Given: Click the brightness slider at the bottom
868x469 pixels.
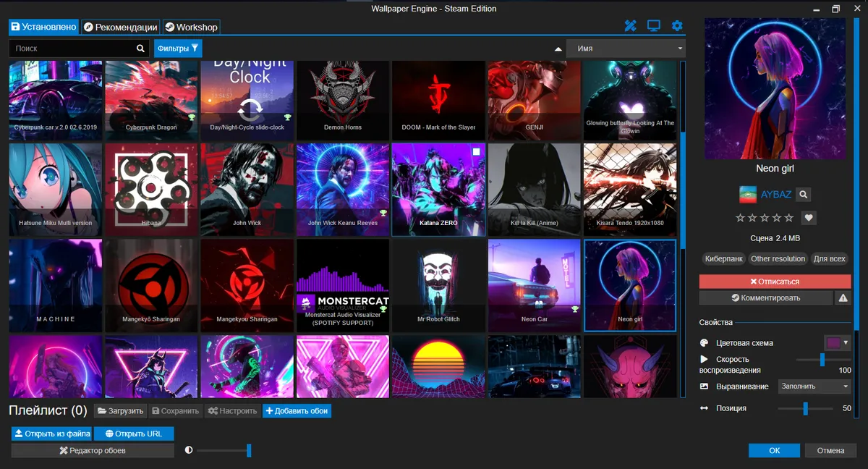Looking at the screenshot, I should pyautogui.click(x=224, y=450).
